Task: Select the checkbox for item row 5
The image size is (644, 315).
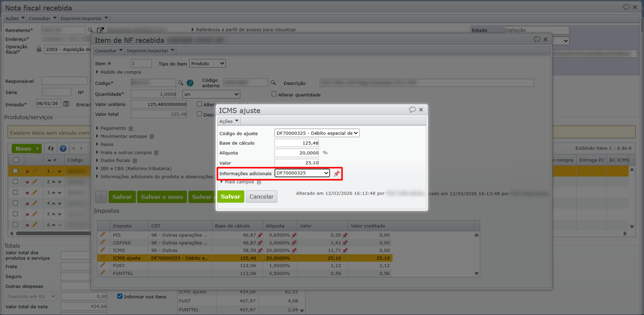Action: click(15, 214)
